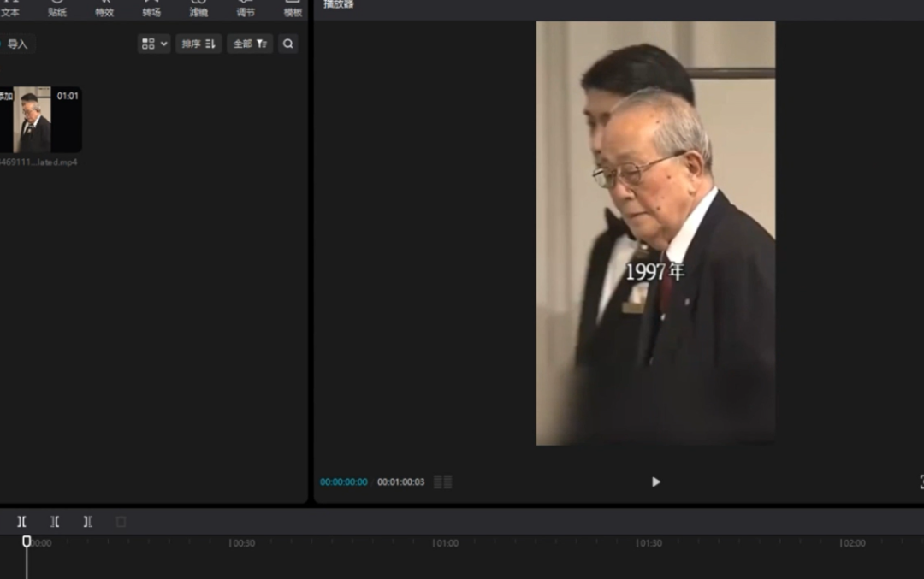Viewport: 924px width, 579px height.
Task: Play the preview video
Action: 656,482
